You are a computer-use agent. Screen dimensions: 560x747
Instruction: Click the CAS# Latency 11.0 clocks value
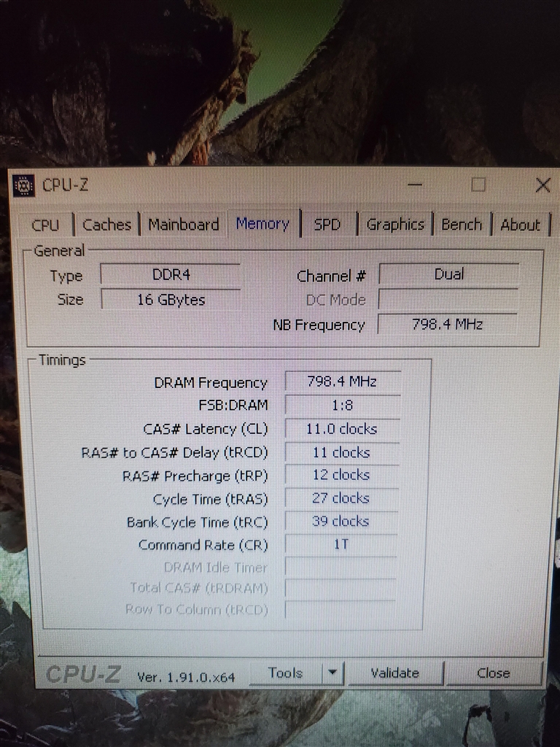tap(342, 429)
